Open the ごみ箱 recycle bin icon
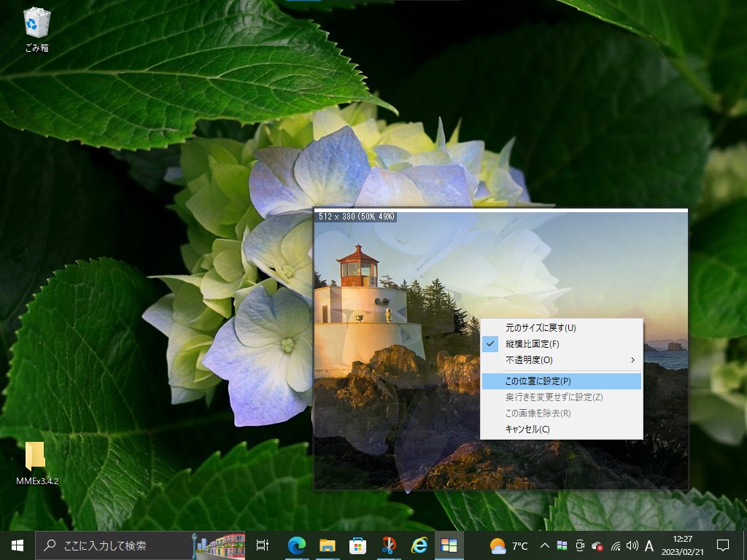 [x=36, y=29]
